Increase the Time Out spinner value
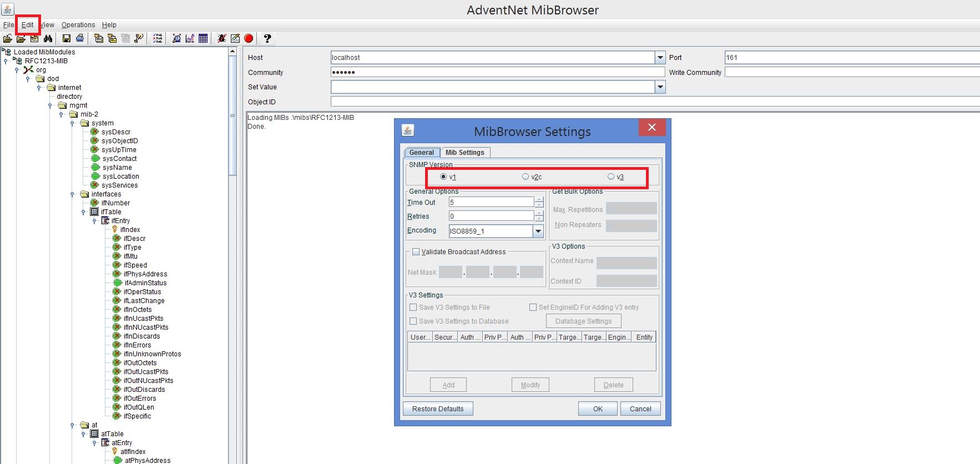Image resolution: width=980 pixels, height=464 pixels. coord(539,200)
